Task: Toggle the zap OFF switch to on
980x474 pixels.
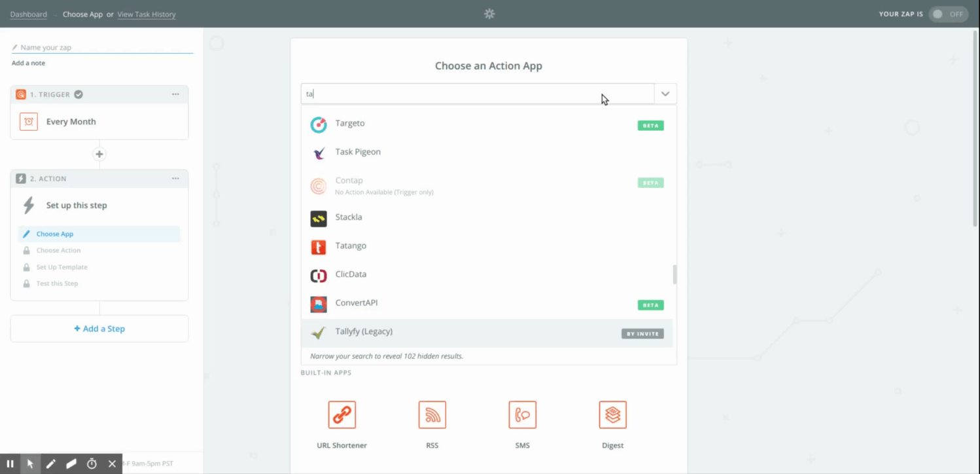Action: click(948, 14)
